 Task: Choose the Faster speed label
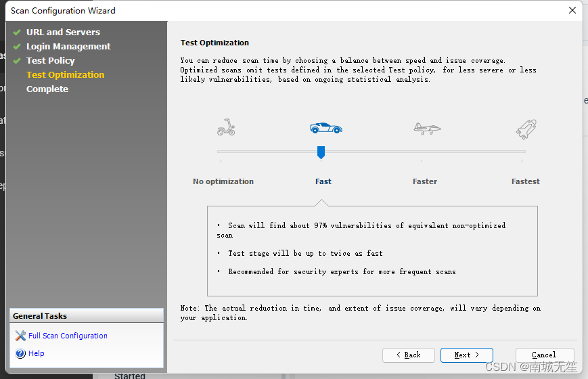point(425,181)
